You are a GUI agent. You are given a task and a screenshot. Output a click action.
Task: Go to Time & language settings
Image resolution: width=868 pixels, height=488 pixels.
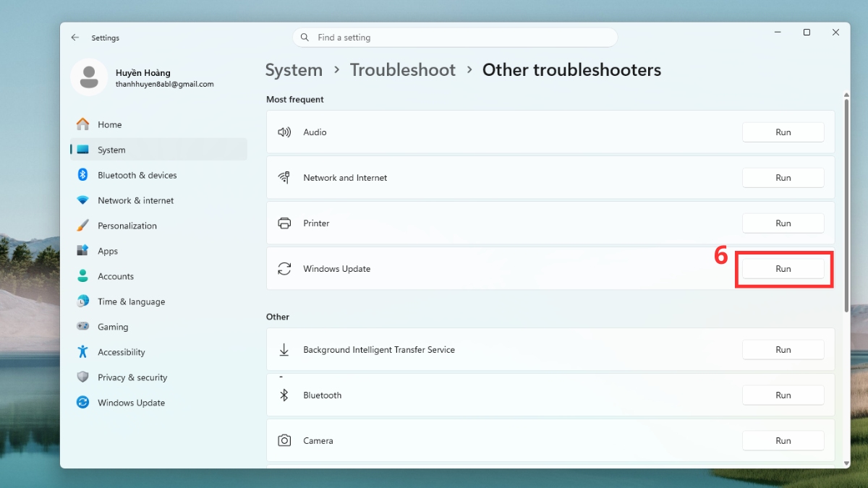(158, 301)
